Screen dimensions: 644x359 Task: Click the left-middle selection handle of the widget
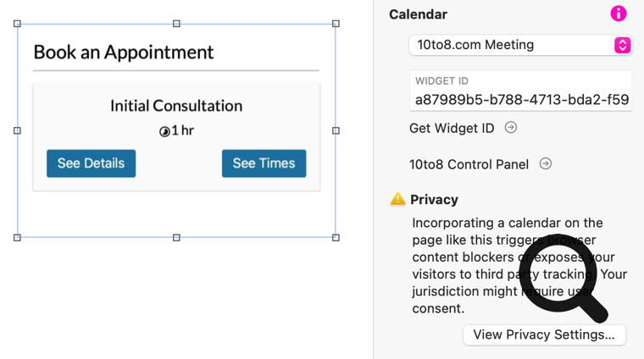tap(18, 131)
